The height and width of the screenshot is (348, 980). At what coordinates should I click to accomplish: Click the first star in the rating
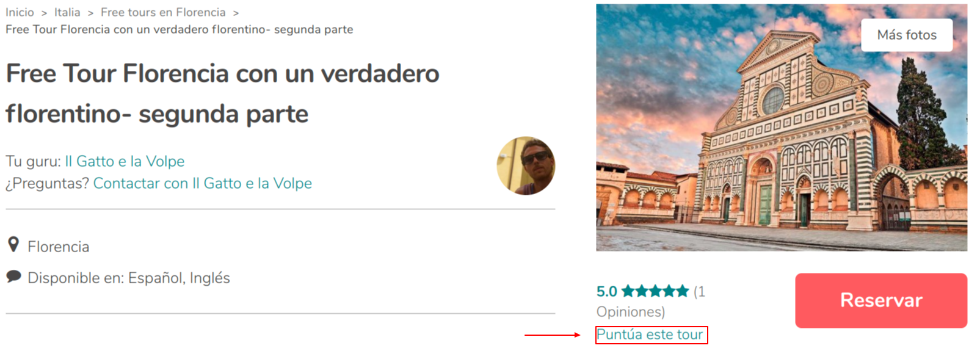pos(628,291)
